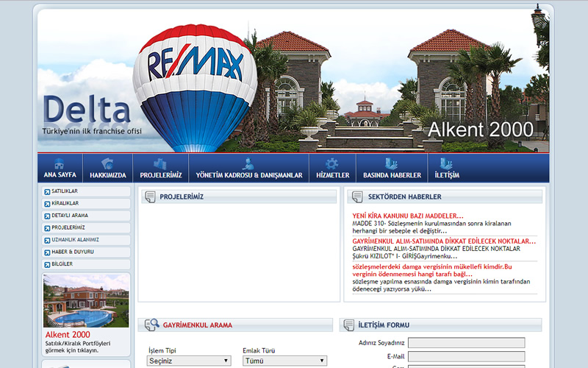Click the MADDE 310 news summary text
Screen dimensions: 588x368
[431, 227]
